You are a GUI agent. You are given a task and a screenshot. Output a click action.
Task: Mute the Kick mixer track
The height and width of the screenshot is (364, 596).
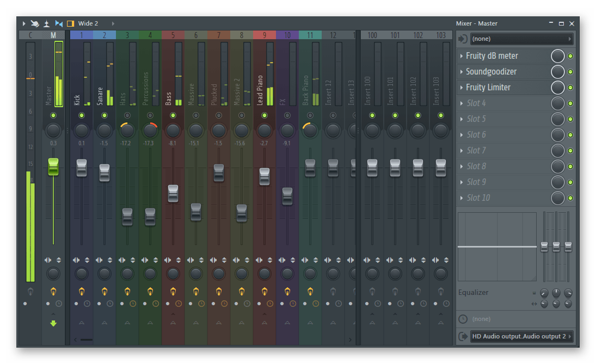(x=82, y=115)
